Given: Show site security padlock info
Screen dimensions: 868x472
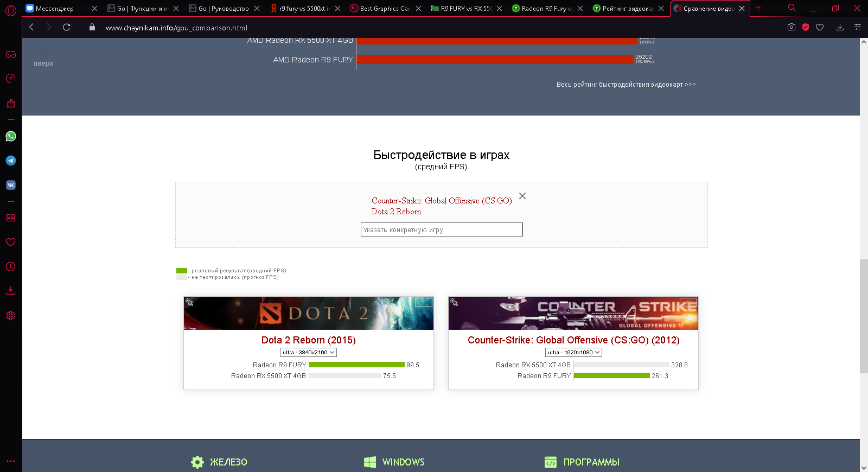Looking at the screenshot, I should pyautogui.click(x=92, y=27).
